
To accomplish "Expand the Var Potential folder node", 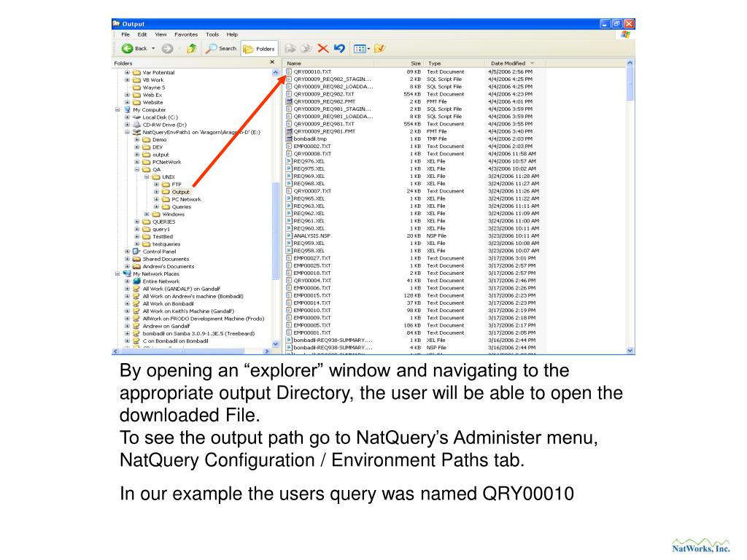I will click(127, 73).
